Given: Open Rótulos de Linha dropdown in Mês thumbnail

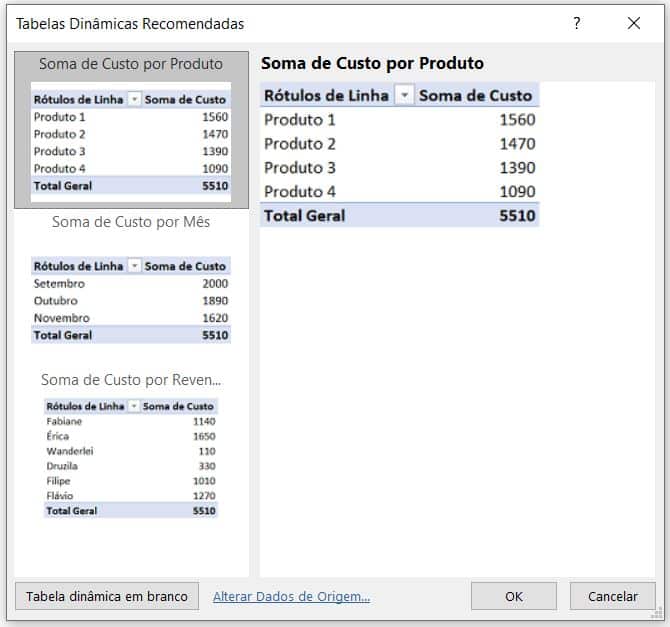Looking at the screenshot, I should 134,266.
